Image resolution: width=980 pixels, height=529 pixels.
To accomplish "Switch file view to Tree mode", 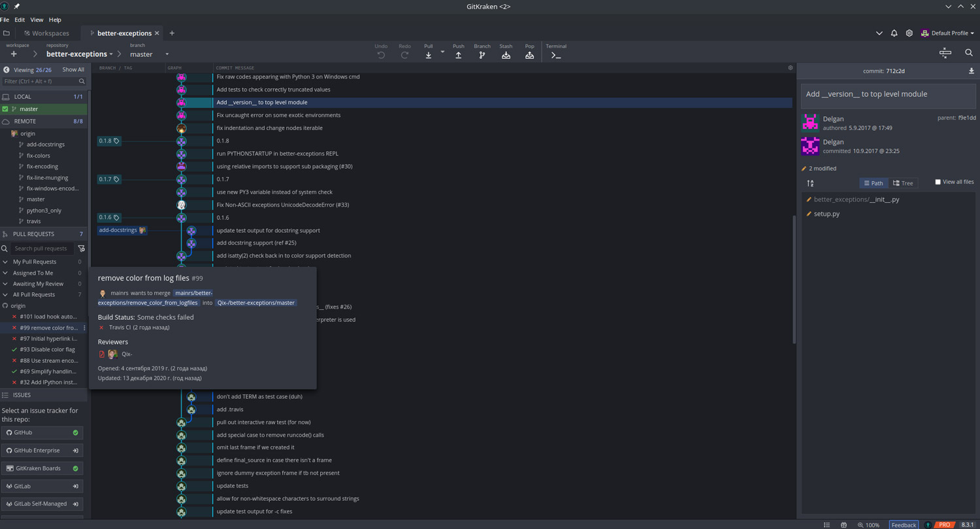I will click(903, 183).
